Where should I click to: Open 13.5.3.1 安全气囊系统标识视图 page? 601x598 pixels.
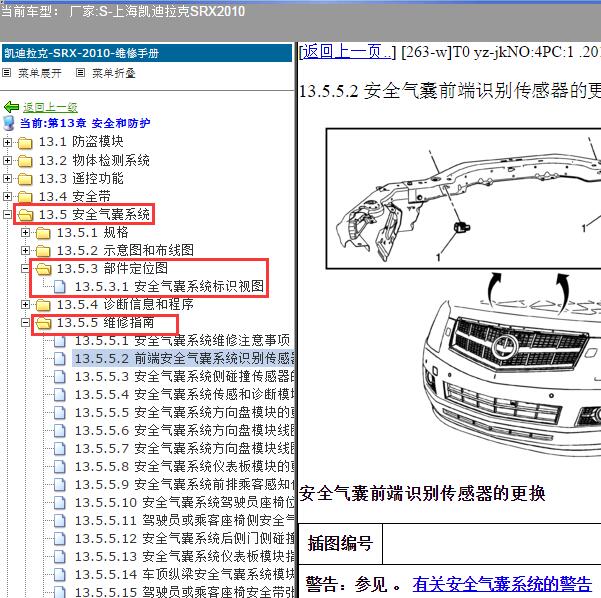(169, 286)
